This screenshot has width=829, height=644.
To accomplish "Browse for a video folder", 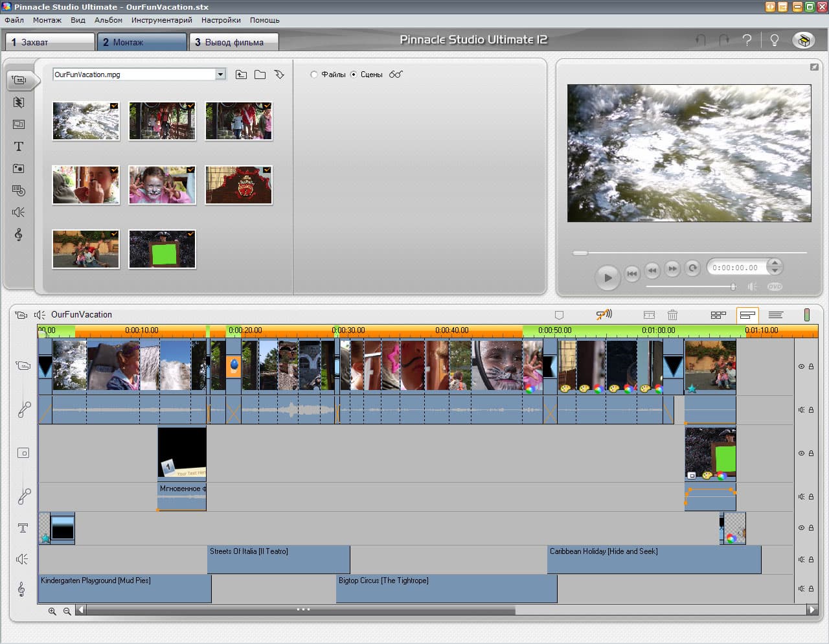I will (x=260, y=75).
